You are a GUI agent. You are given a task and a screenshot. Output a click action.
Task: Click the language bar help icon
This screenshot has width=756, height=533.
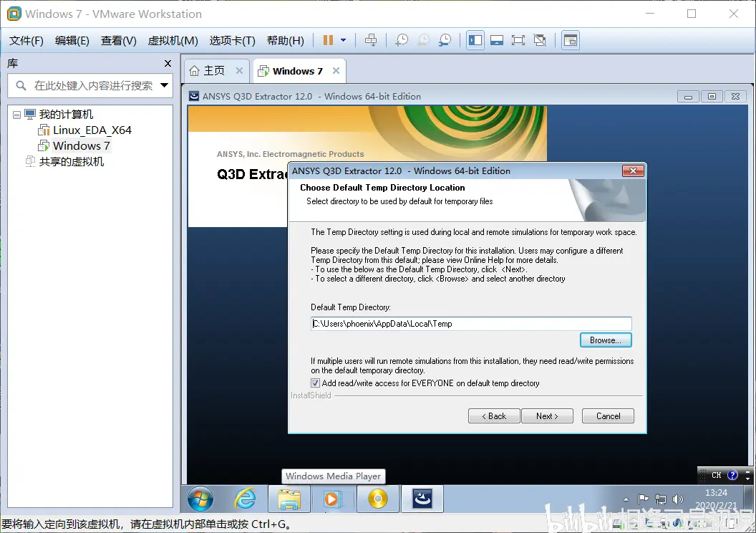[732, 475]
